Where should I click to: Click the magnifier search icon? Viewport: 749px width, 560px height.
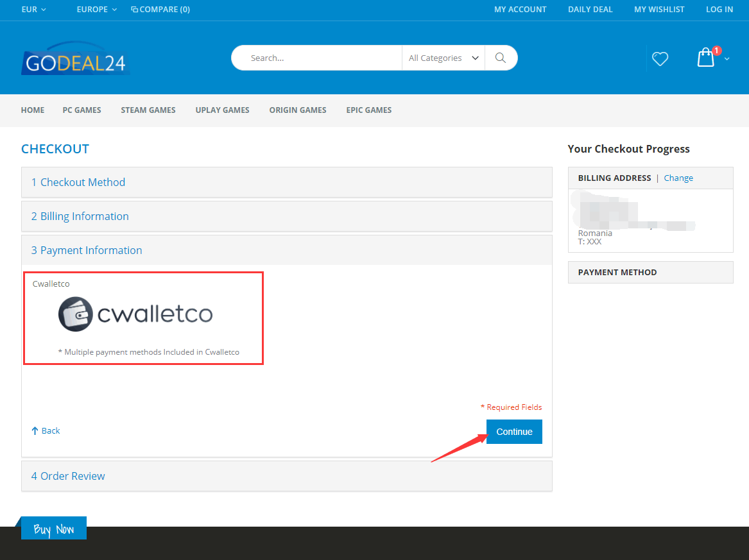[500, 58]
